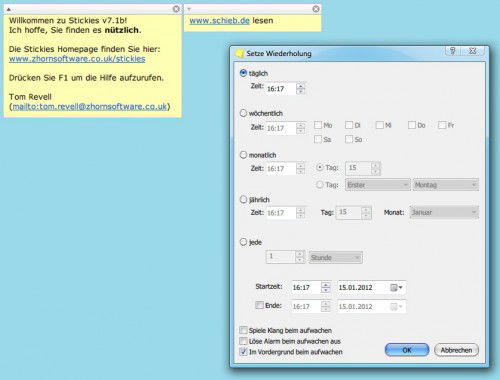Open the Erster dropdown
The image size is (500, 380).
point(378,185)
